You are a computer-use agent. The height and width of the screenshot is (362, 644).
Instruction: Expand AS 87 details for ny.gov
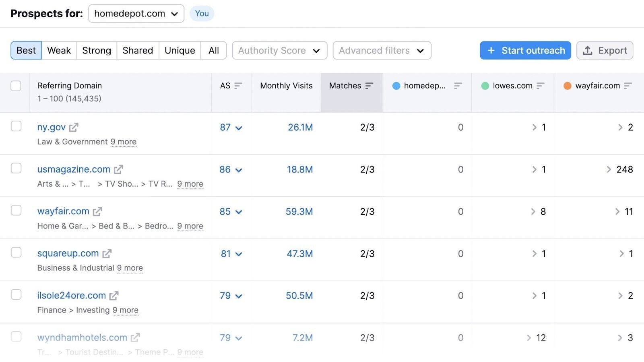pyautogui.click(x=239, y=128)
